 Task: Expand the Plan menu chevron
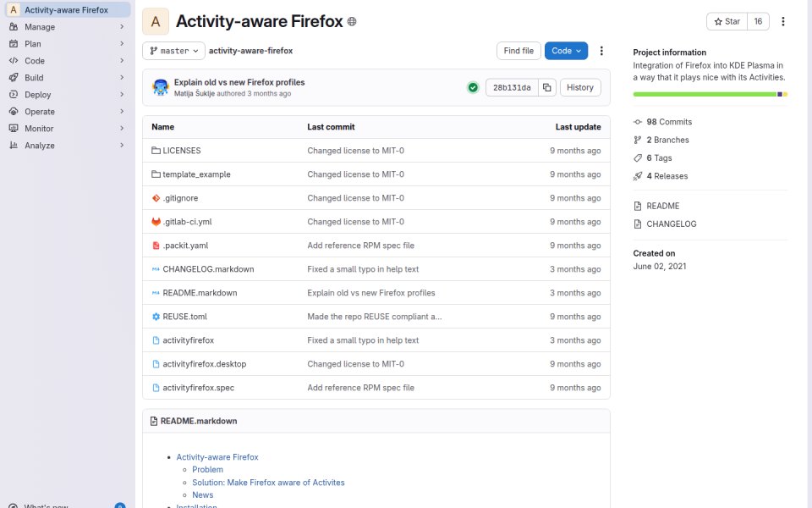[122, 43]
